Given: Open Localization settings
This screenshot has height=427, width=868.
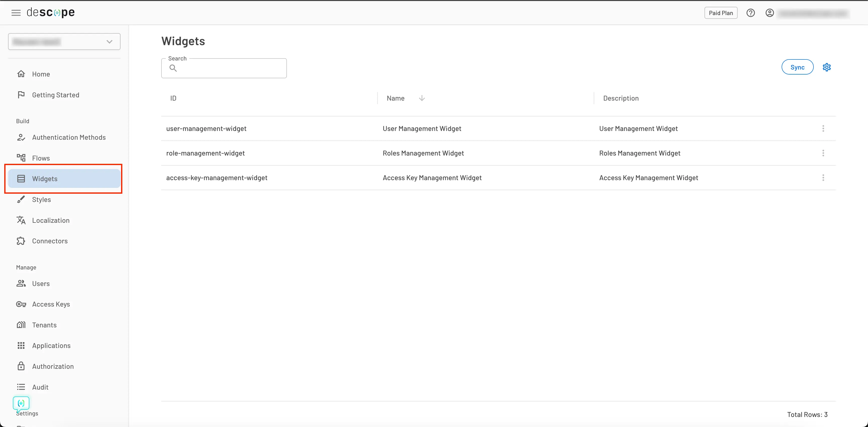Looking at the screenshot, I should 51,220.
